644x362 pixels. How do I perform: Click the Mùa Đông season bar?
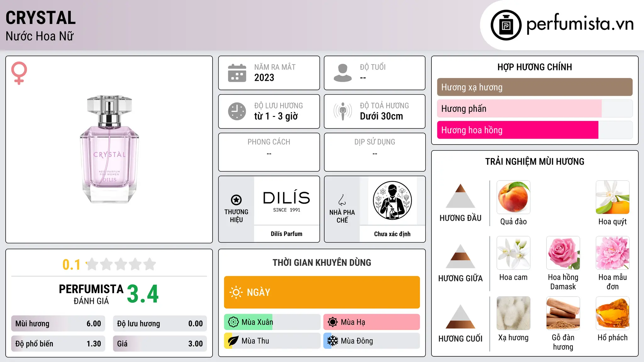tap(372, 341)
